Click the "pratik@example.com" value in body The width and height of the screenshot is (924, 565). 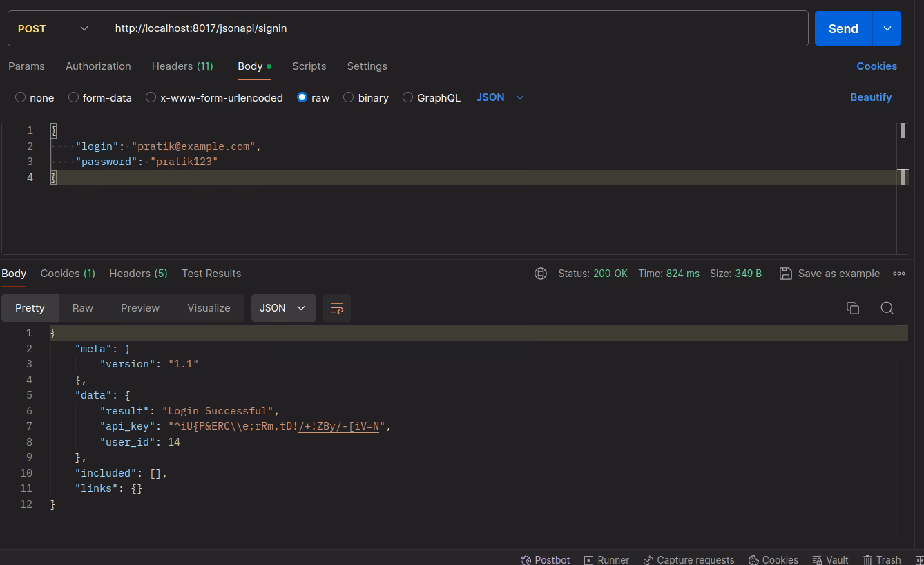(x=193, y=146)
